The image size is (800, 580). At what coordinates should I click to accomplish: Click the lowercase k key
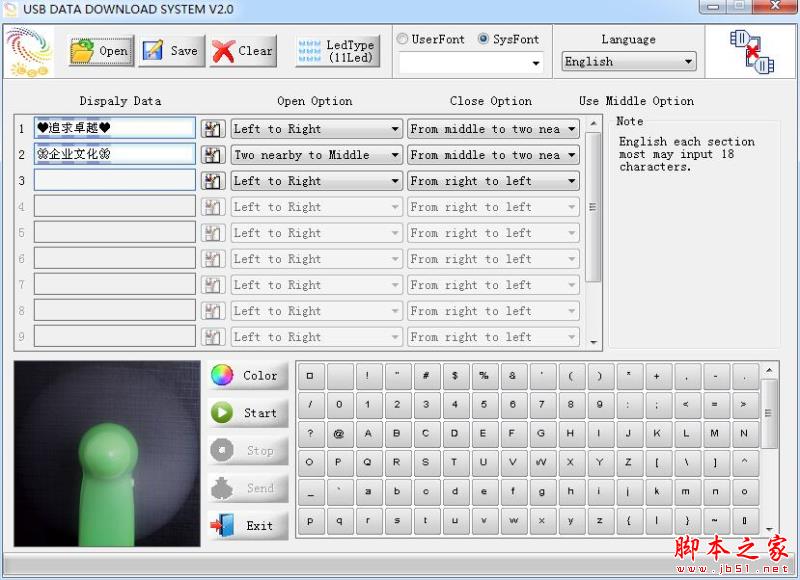tap(657, 492)
